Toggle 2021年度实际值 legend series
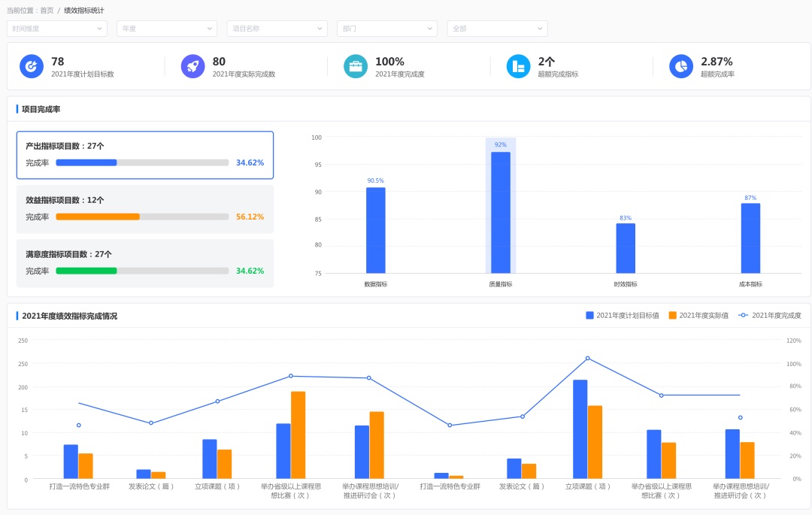 pos(699,316)
